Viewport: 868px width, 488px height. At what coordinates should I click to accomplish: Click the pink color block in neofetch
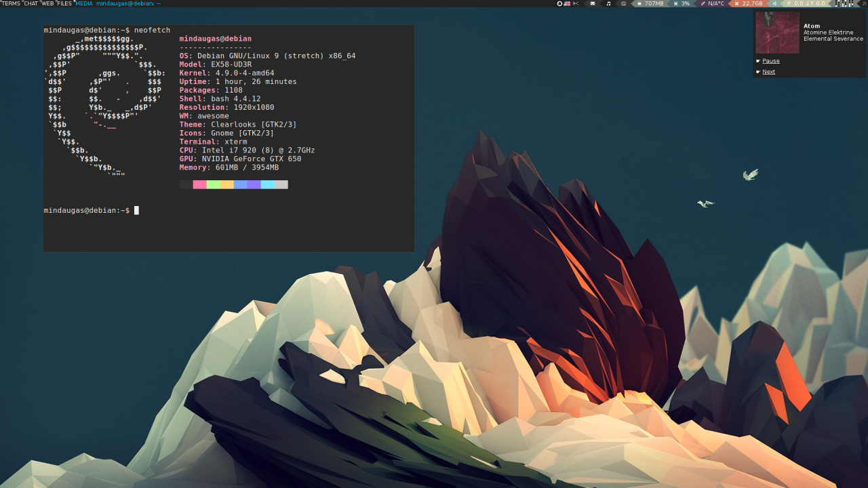(199, 184)
